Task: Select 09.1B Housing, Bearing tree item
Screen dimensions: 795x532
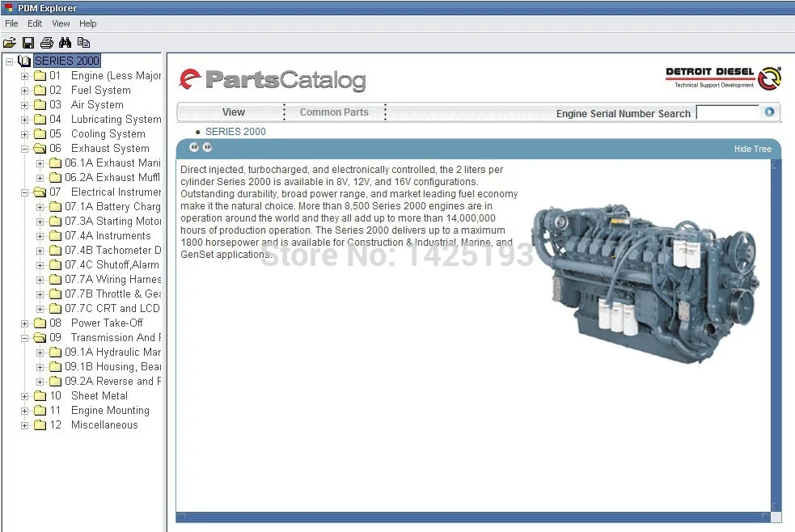Action: (112, 367)
